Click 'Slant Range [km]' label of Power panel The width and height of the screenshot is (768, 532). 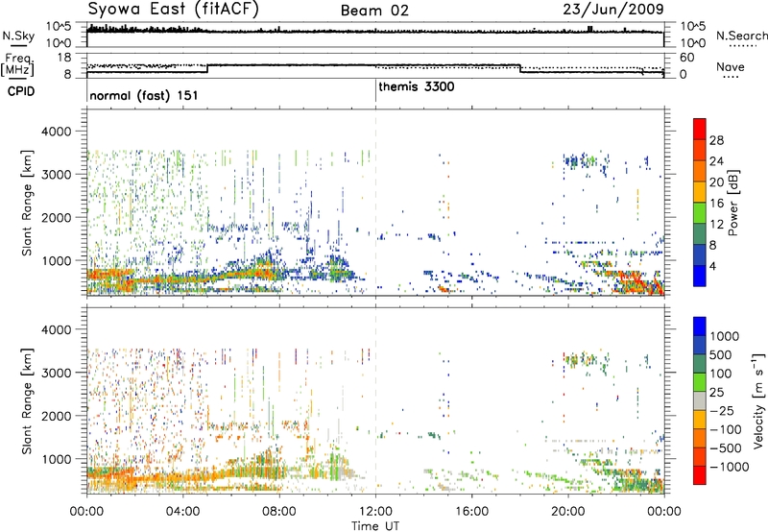27,203
